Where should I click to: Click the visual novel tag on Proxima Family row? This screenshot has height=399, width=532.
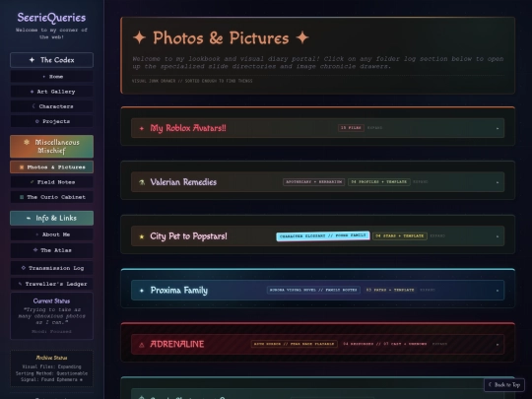click(x=313, y=290)
